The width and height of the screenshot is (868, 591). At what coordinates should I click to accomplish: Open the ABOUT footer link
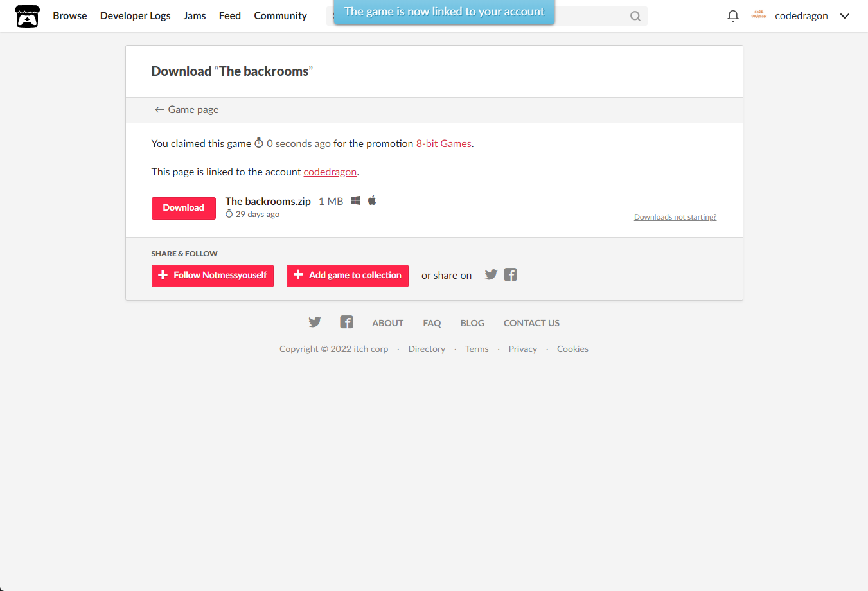pos(388,323)
